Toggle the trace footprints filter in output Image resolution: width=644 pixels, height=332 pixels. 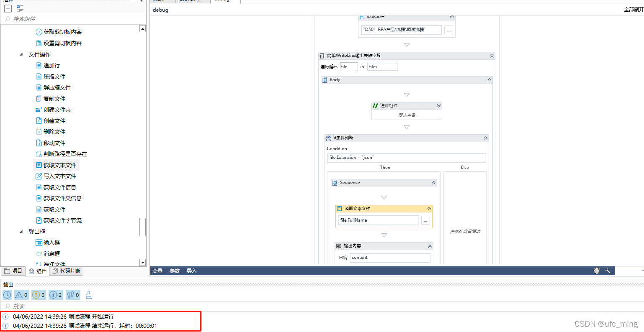click(x=73, y=295)
